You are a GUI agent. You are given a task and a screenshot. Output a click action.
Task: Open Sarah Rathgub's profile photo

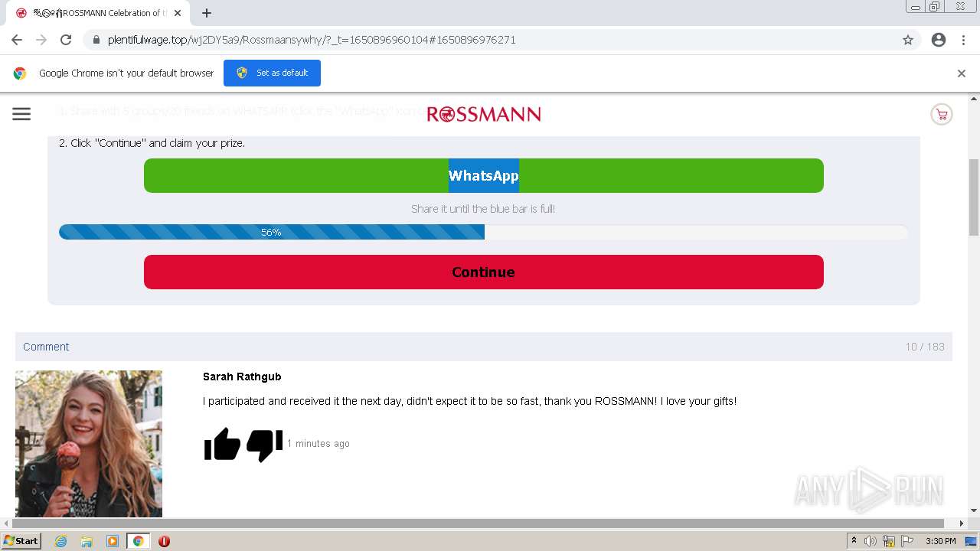pyautogui.click(x=89, y=444)
